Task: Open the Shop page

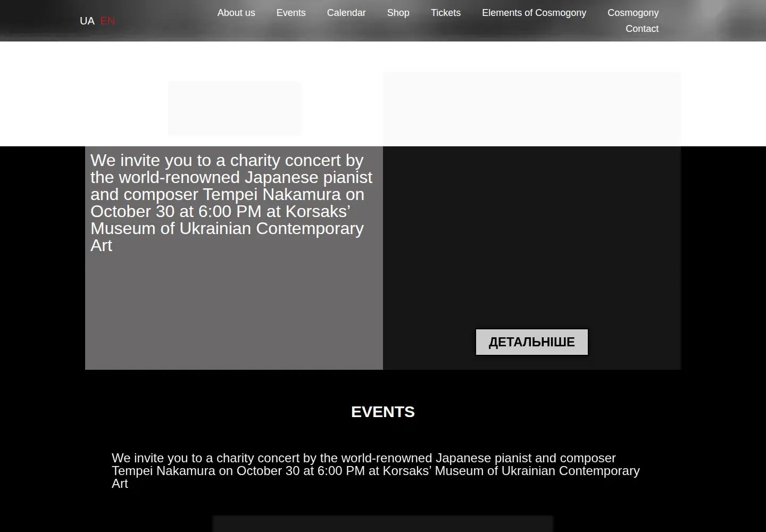Action: (398, 13)
